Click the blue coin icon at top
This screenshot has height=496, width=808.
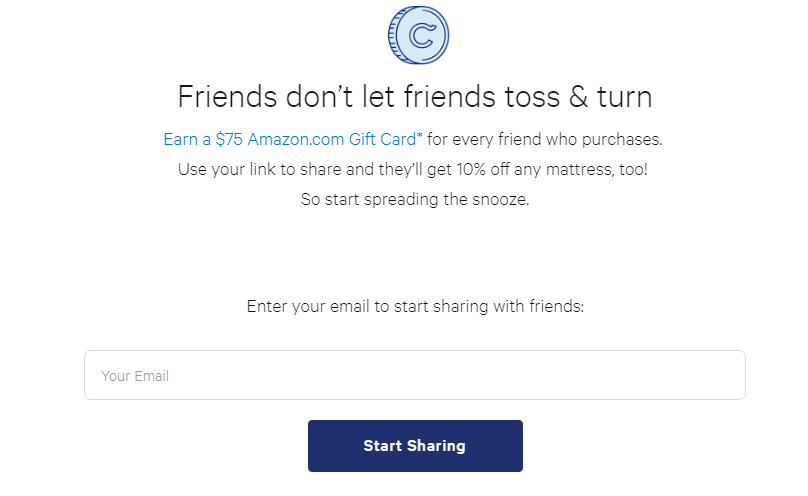[x=418, y=35]
